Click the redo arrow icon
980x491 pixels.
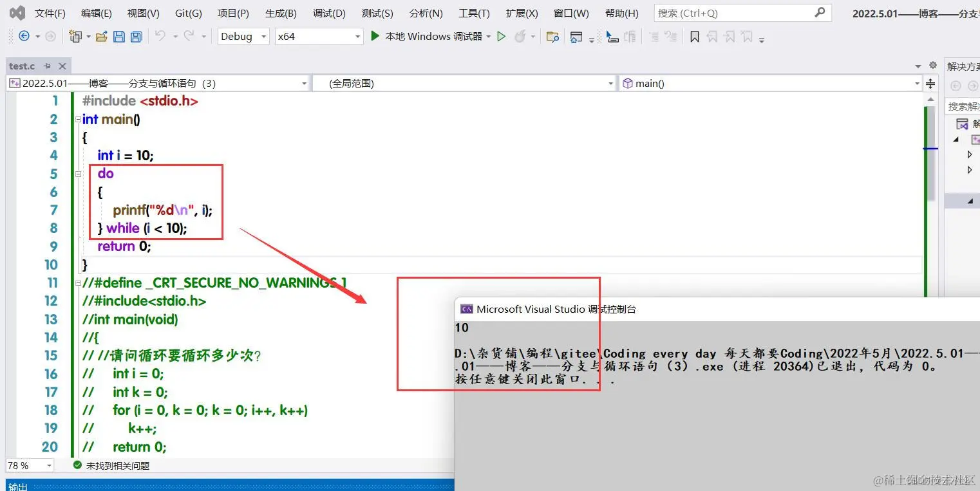(x=189, y=37)
